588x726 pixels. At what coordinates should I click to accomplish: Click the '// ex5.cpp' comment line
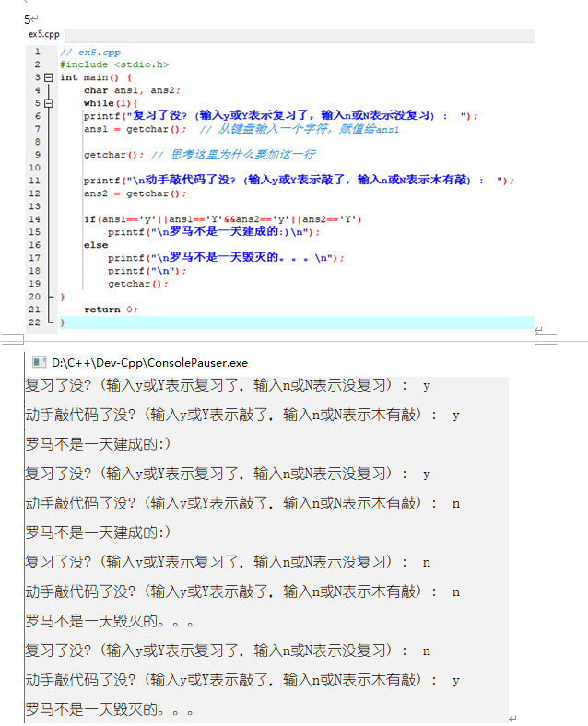pyautogui.click(x=90, y=52)
